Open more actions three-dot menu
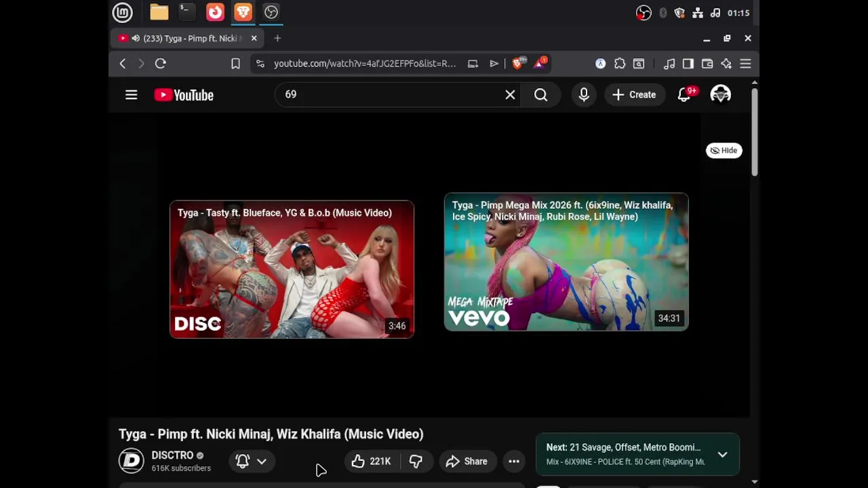Viewport: 868px width, 488px height. pyautogui.click(x=514, y=462)
